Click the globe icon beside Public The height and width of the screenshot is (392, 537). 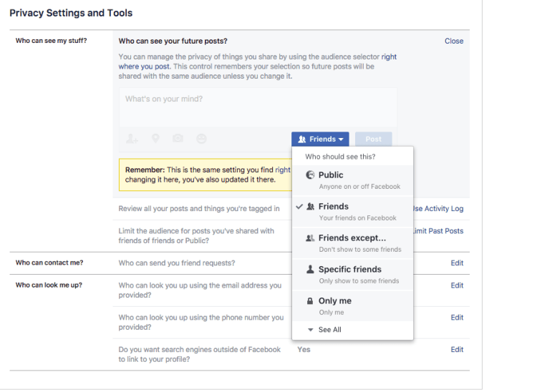tap(310, 175)
